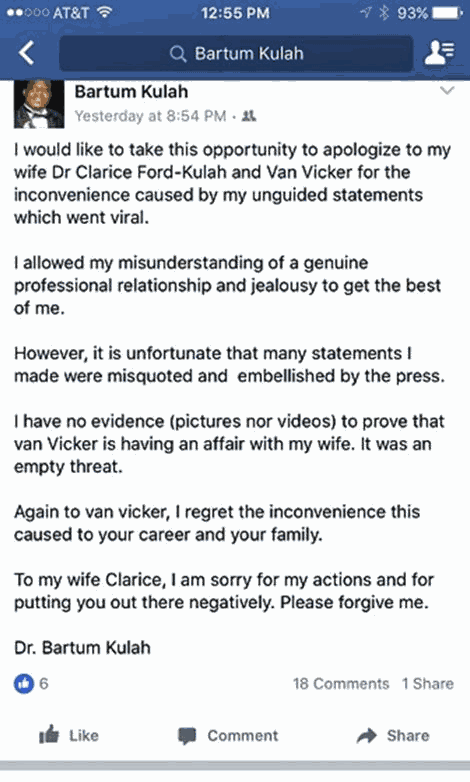Click the speech bubble Comment icon
470x782 pixels.
[x=188, y=736]
